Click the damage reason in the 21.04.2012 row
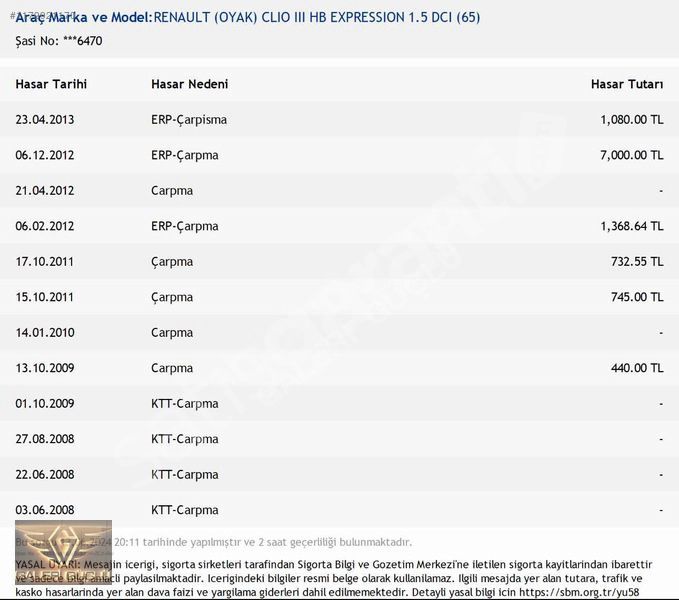679x600 pixels. click(x=171, y=191)
